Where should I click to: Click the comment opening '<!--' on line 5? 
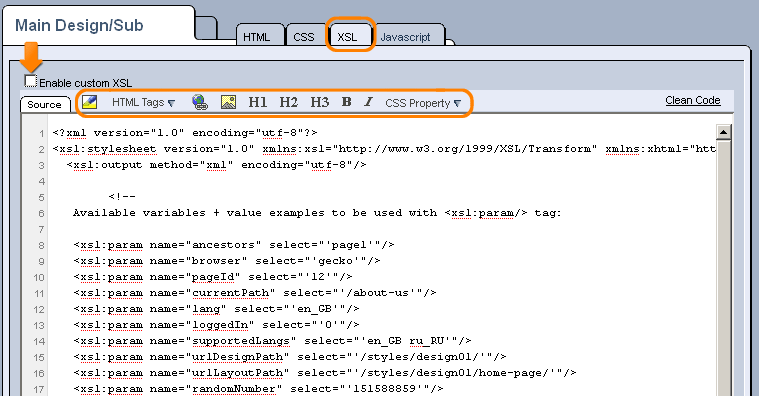122,197
